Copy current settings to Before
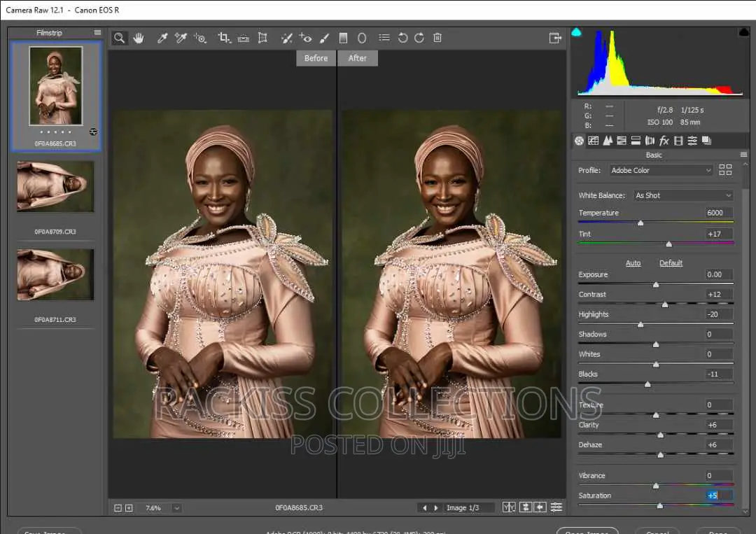This screenshot has height=534, width=756. [540, 507]
